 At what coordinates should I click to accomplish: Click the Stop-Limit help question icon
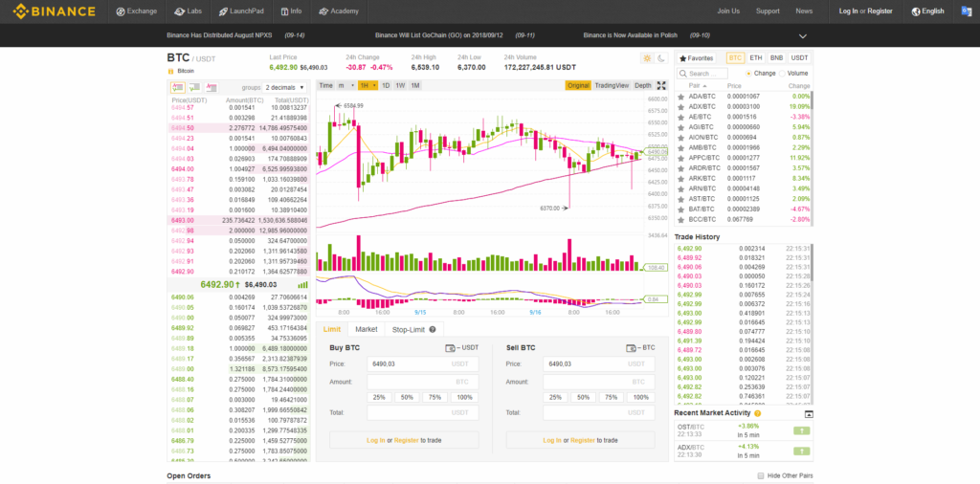(432, 329)
